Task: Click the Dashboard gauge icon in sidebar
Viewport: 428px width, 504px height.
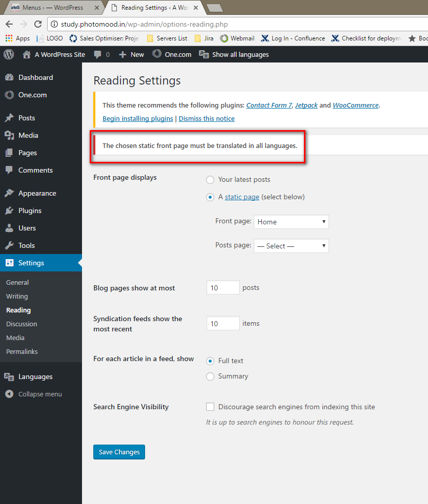Action: 9,77
